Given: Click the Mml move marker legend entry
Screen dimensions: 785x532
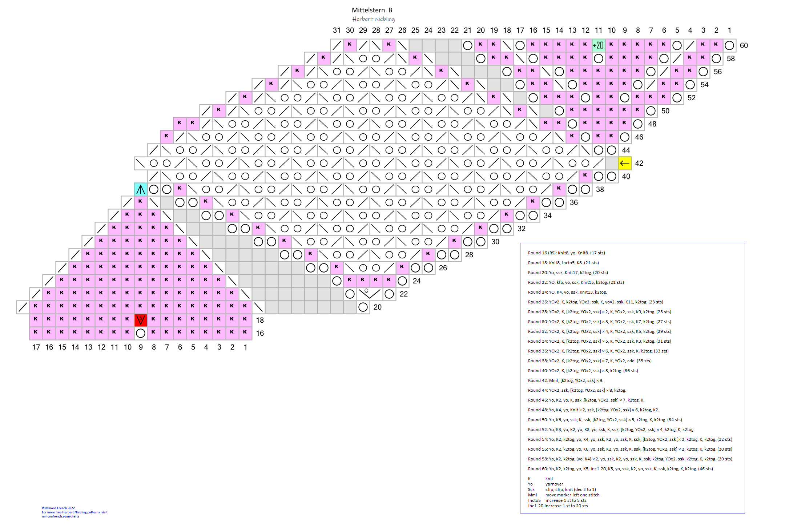Looking at the screenshot, I should (x=563, y=495).
